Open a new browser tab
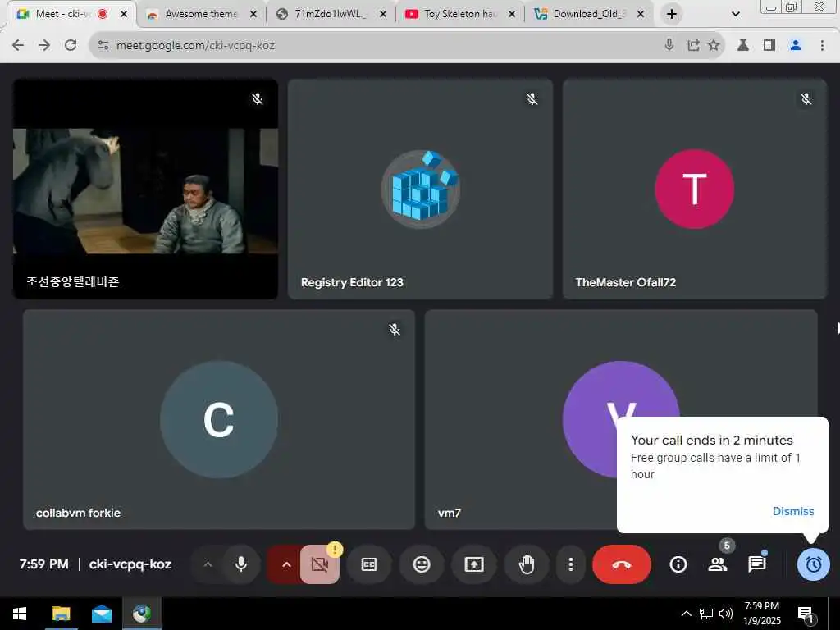 (672, 15)
